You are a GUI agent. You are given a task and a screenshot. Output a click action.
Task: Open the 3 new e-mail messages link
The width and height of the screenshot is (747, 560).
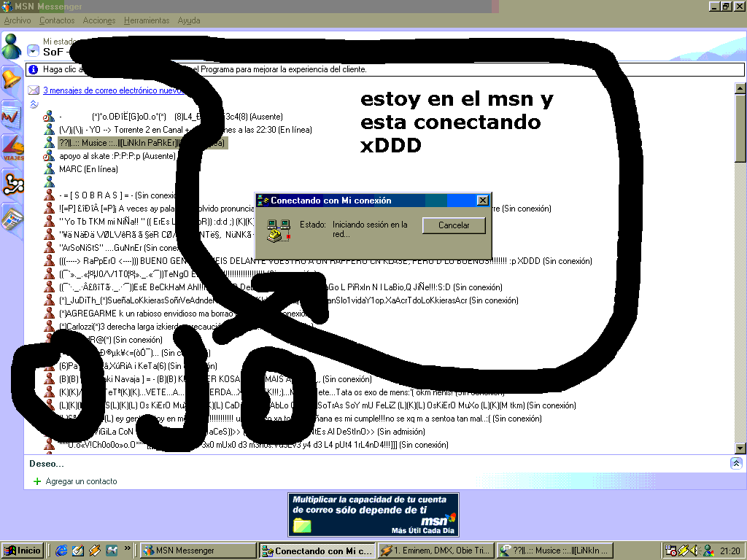coord(113,90)
